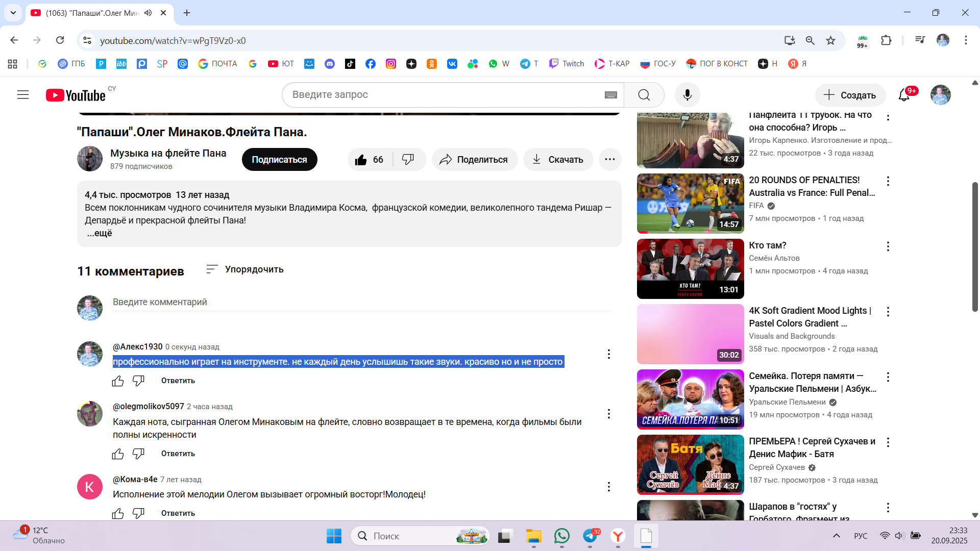Open the Twitch bookmark
The height and width of the screenshot is (551, 980).
click(567, 64)
